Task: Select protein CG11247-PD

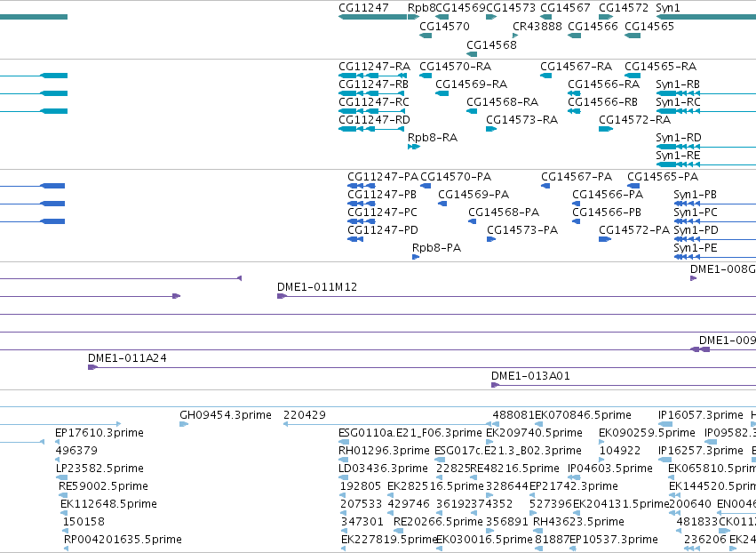Action: pyautogui.click(x=383, y=230)
